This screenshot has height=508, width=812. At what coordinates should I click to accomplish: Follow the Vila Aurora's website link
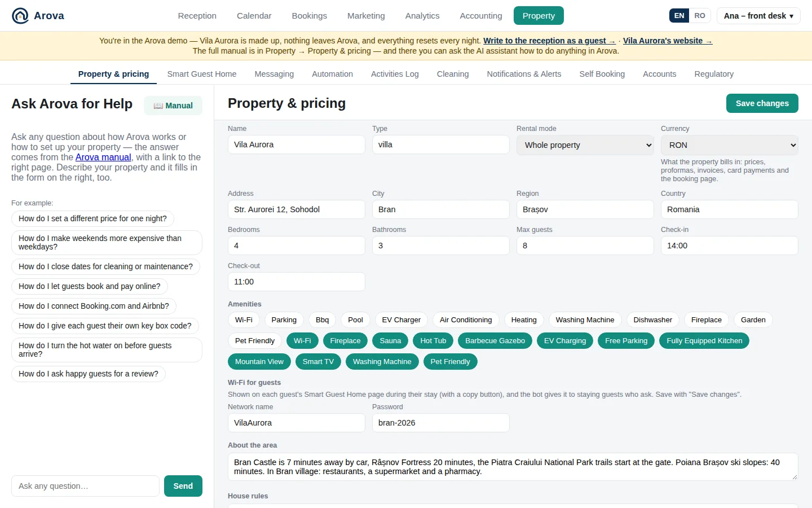[668, 41]
